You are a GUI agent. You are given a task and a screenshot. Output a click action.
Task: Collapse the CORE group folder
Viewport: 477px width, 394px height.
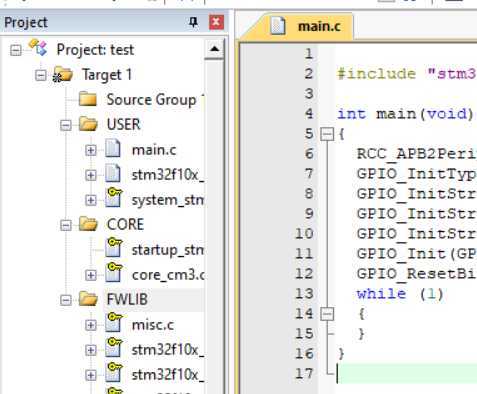[66, 225]
